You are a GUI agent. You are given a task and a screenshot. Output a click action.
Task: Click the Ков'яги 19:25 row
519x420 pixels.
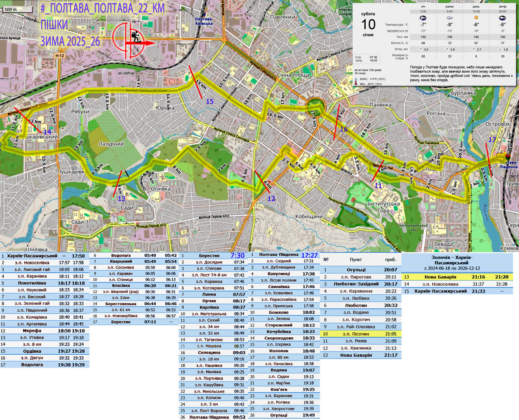(x=284, y=389)
